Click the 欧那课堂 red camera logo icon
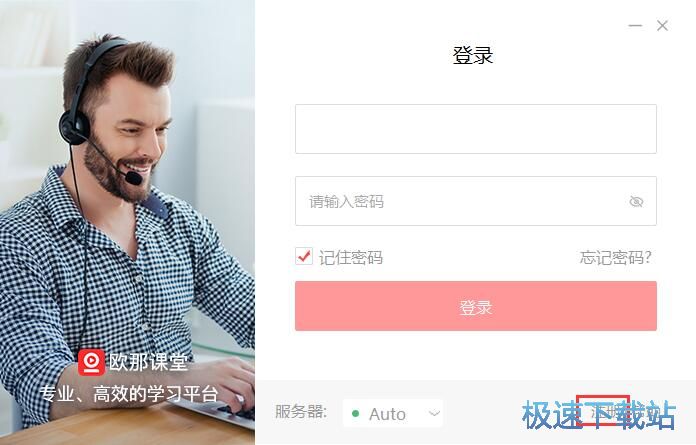The height and width of the screenshot is (445, 696). pos(91,362)
